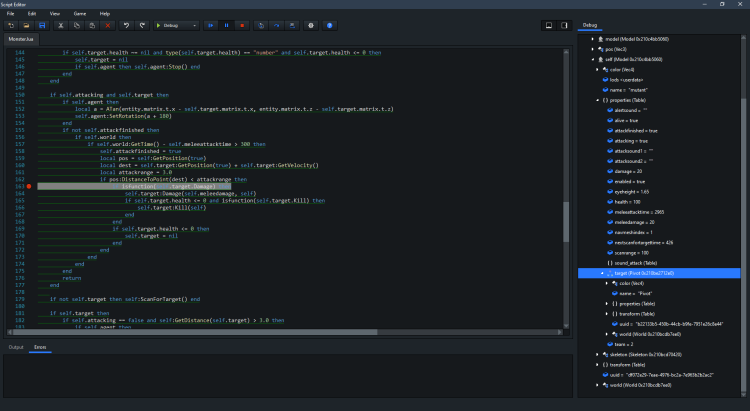
Task: Open the settings gear icon
Action: coord(310,25)
